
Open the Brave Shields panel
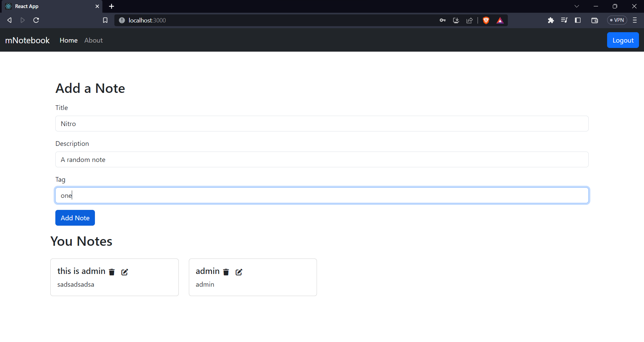[x=486, y=20]
